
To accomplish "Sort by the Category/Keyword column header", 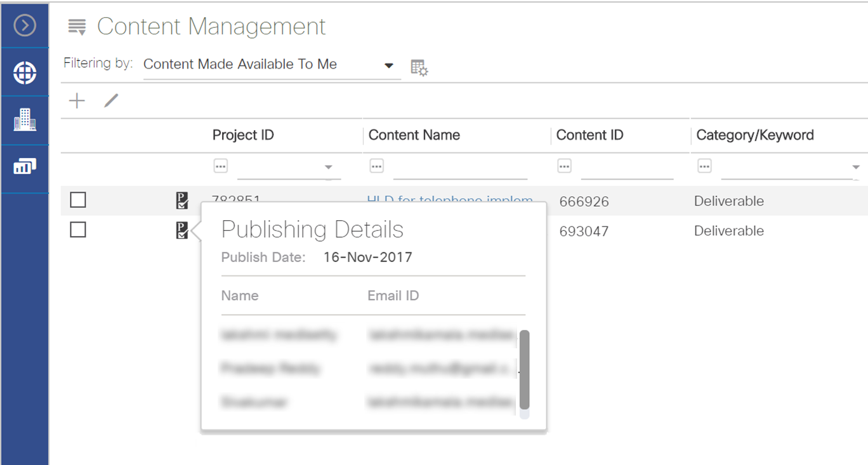I will pos(755,135).
